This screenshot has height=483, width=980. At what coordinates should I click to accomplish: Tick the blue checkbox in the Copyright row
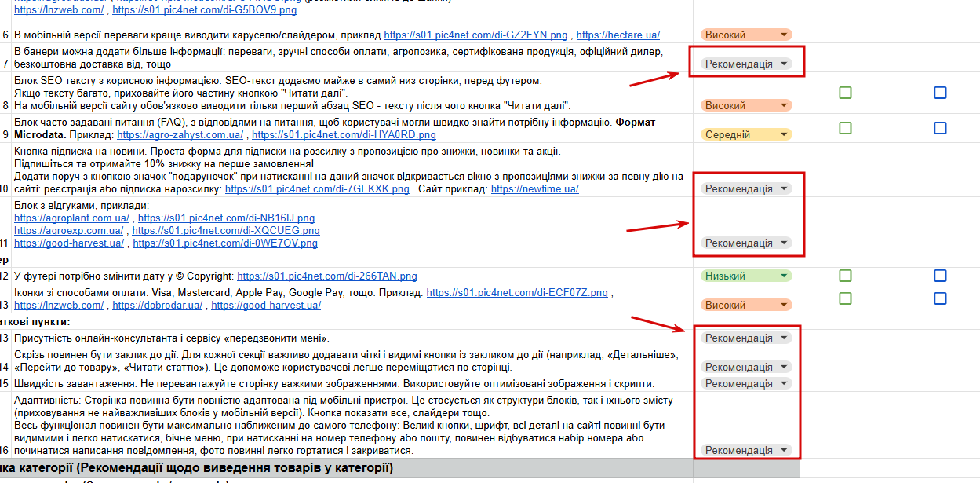click(940, 276)
